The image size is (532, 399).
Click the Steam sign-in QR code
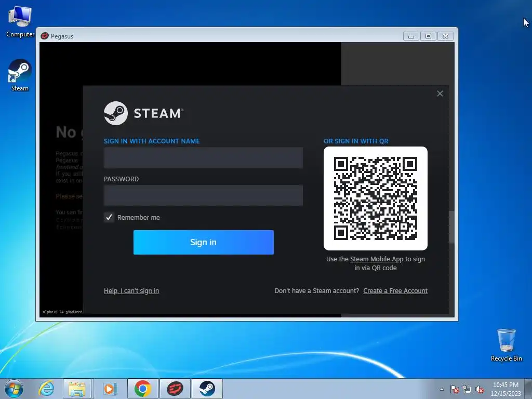tap(376, 198)
